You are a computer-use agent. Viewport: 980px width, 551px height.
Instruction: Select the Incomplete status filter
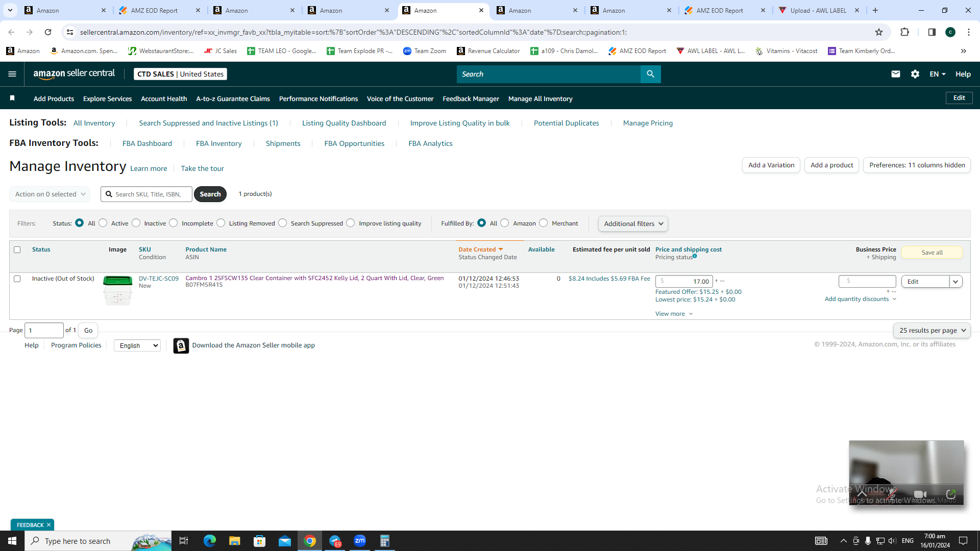pos(174,223)
